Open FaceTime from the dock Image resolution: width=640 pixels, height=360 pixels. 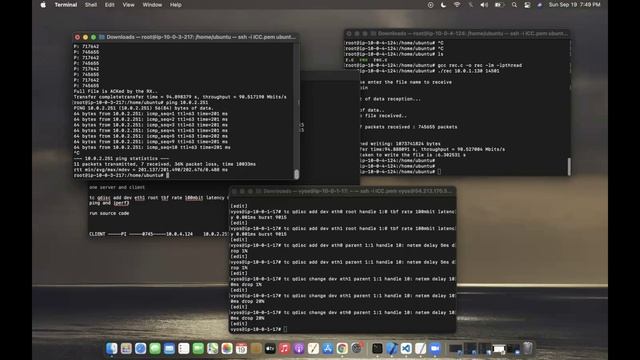(198, 348)
